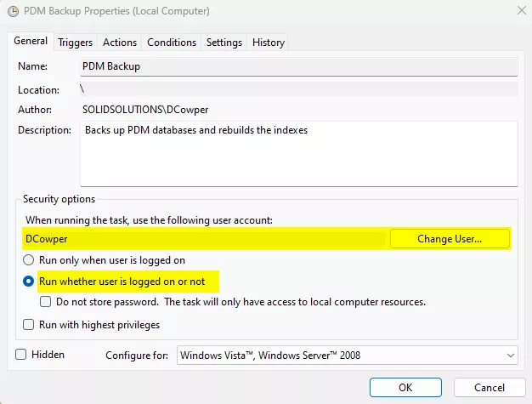The height and width of the screenshot is (404, 532).
Task: Click the Name field containing PDM Backup
Action: [x=298, y=65]
